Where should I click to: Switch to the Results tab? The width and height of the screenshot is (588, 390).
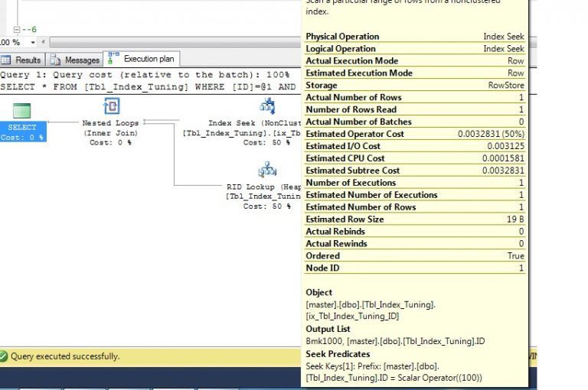22,60
